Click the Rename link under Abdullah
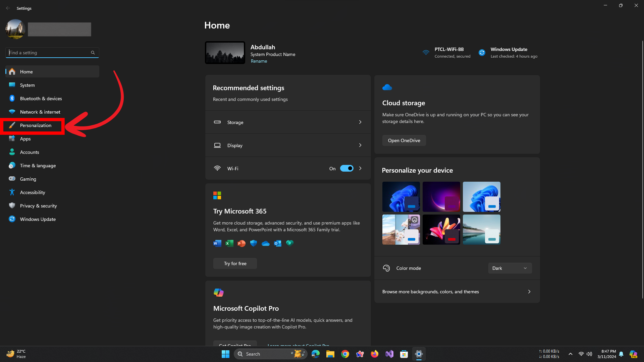Screen dimensions: 644x362 [x=259, y=61]
